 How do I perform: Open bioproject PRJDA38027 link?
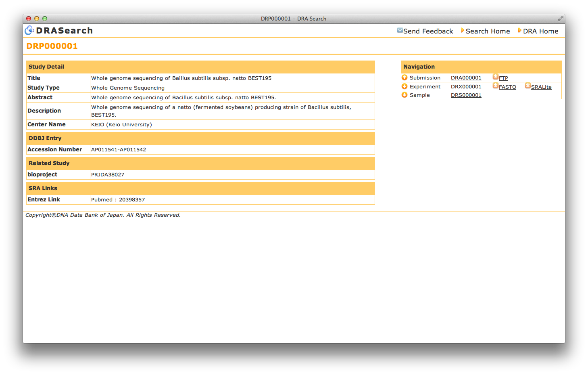(108, 174)
